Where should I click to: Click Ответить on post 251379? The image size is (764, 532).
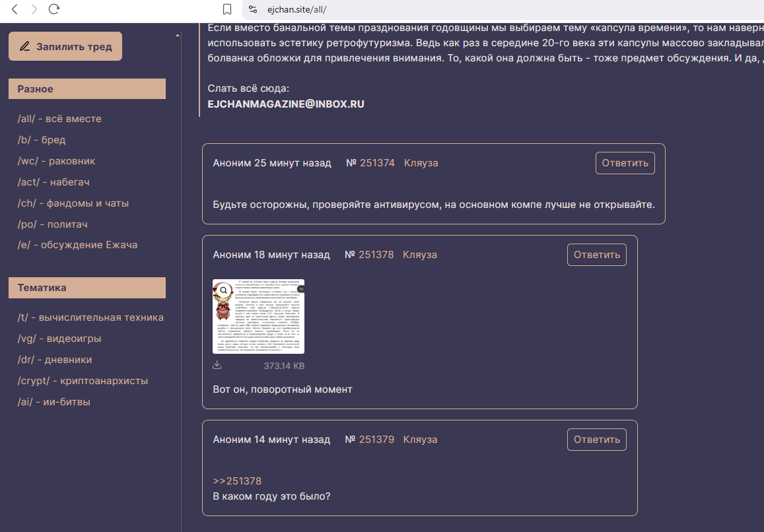(x=597, y=440)
